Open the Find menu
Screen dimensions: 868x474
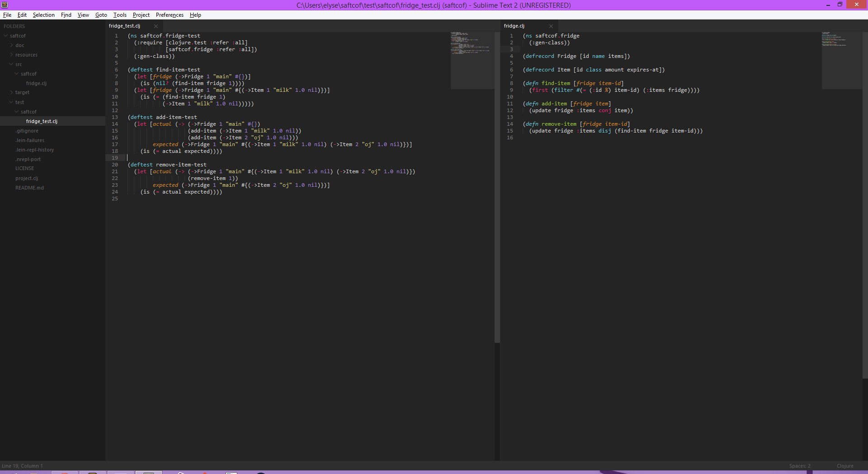(66, 15)
